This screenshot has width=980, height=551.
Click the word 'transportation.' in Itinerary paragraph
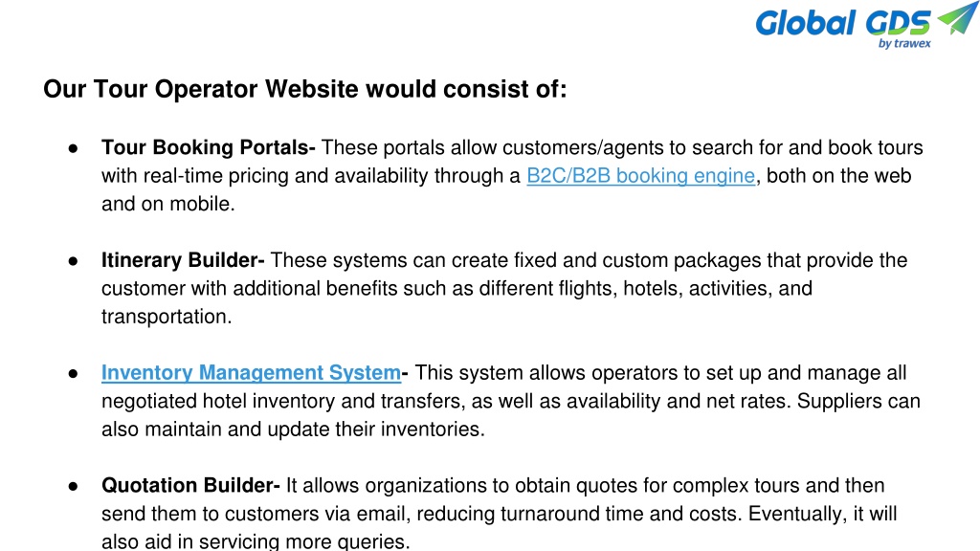click(167, 317)
